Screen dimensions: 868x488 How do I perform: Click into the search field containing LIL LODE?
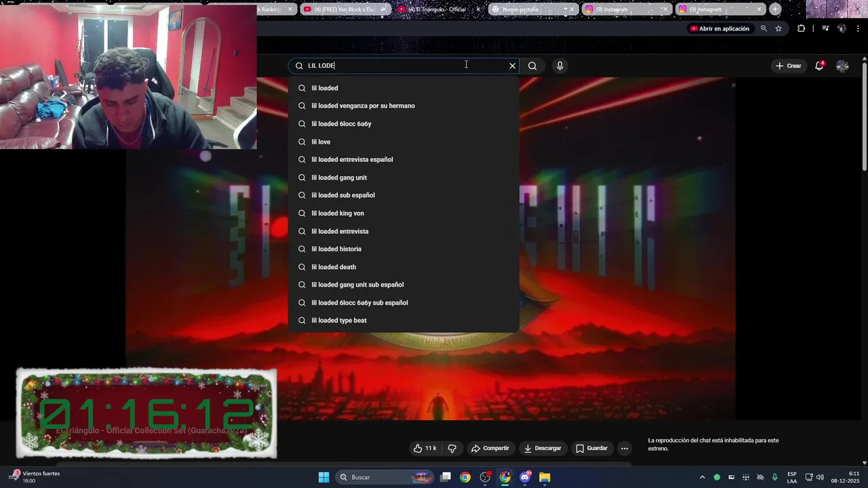pos(404,66)
